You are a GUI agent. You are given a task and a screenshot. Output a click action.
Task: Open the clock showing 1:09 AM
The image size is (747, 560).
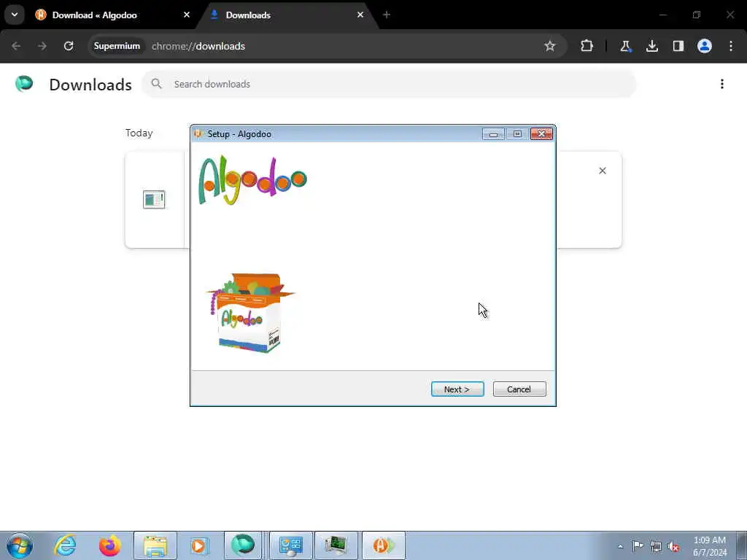(x=710, y=546)
